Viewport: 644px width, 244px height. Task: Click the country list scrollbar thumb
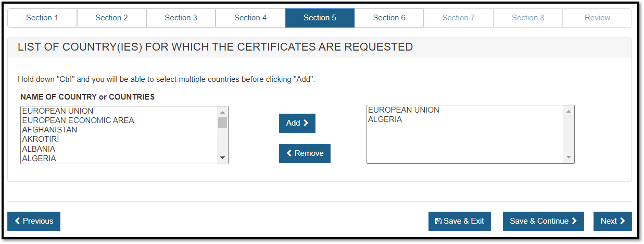point(222,123)
